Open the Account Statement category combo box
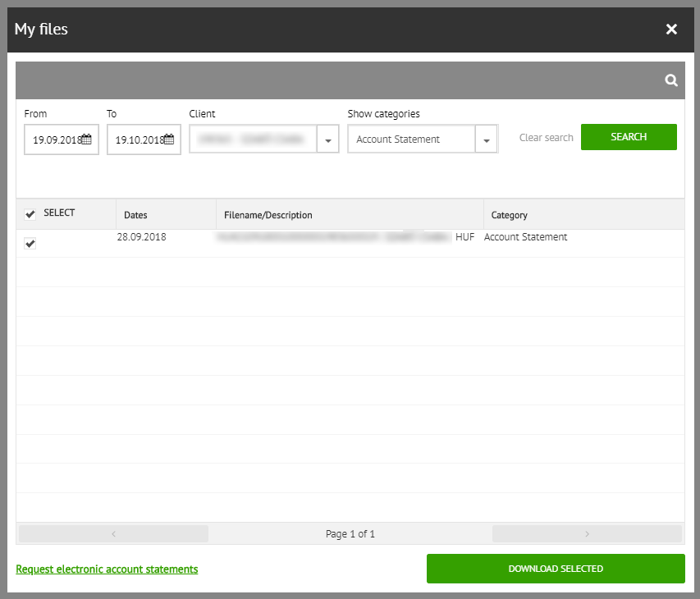 (x=411, y=139)
